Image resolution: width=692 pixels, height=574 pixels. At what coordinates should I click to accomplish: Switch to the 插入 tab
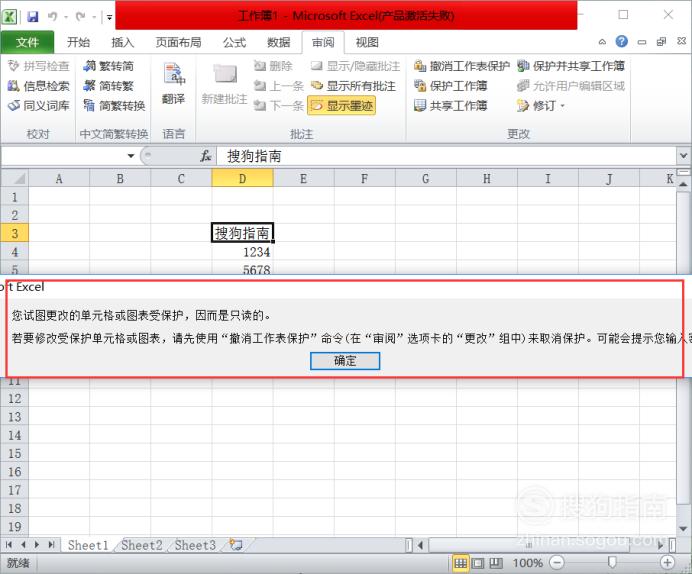tap(123, 42)
